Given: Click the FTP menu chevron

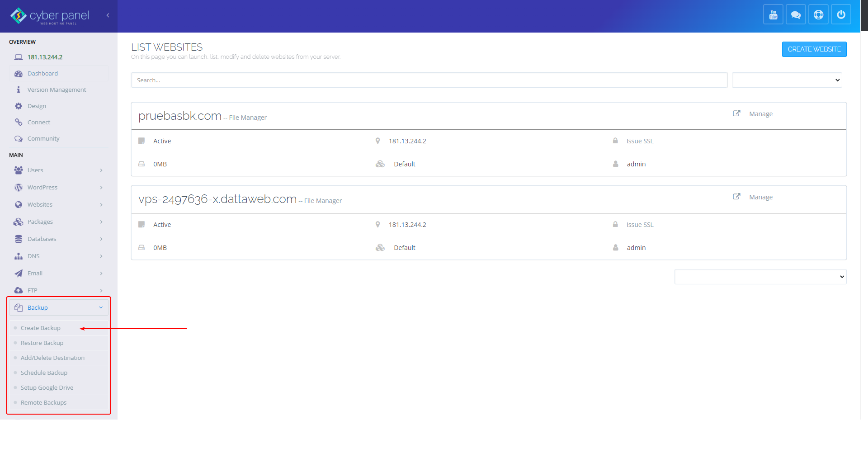Looking at the screenshot, I should pyautogui.click(x=101, y=291).
